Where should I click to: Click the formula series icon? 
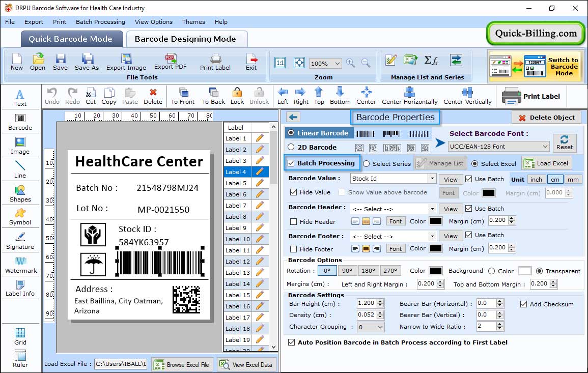click(431, 61)
